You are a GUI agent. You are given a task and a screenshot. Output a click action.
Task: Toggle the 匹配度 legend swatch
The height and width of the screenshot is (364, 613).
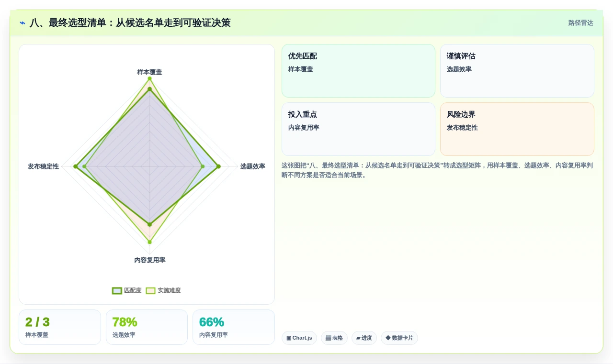[117, 291]
